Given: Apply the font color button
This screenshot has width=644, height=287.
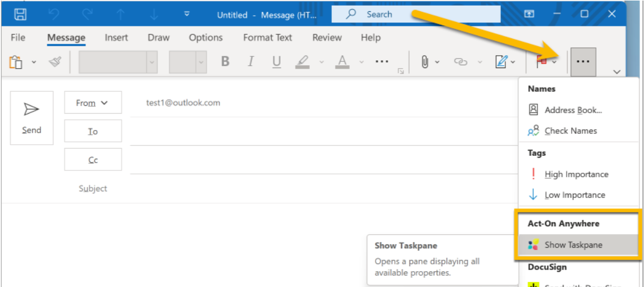Looking at the screenshot, I should (x=341, y=61).
